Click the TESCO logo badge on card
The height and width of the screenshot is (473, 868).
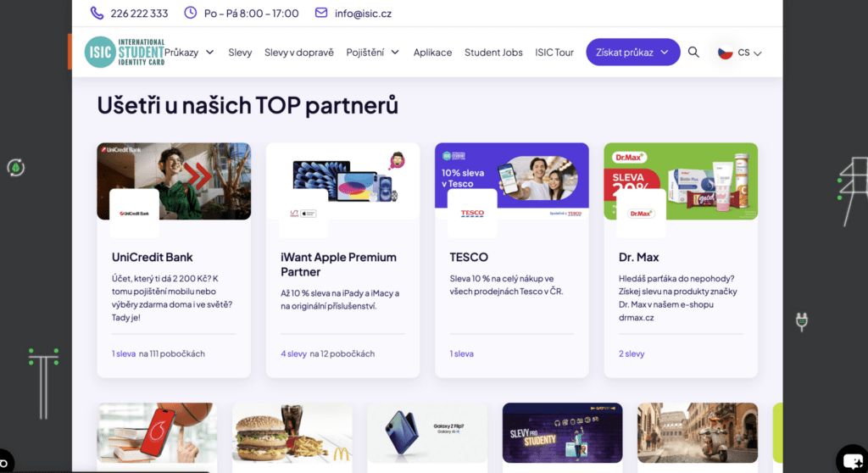[472, 214]
